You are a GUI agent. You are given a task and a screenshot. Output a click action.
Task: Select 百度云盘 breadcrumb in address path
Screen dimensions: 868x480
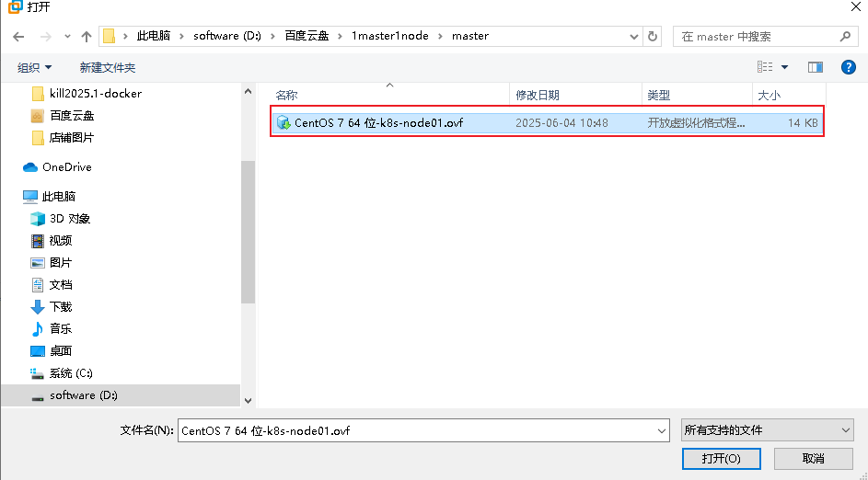point(307,36)
